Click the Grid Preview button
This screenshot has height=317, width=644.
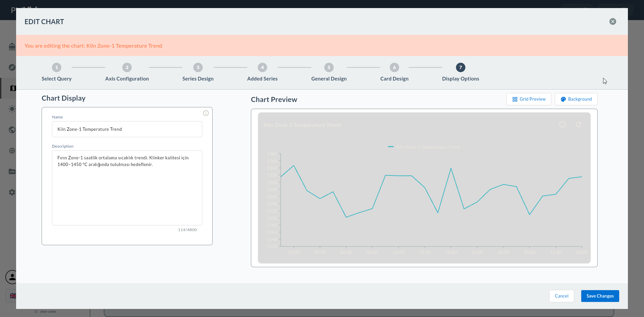(x=529, y=99)
